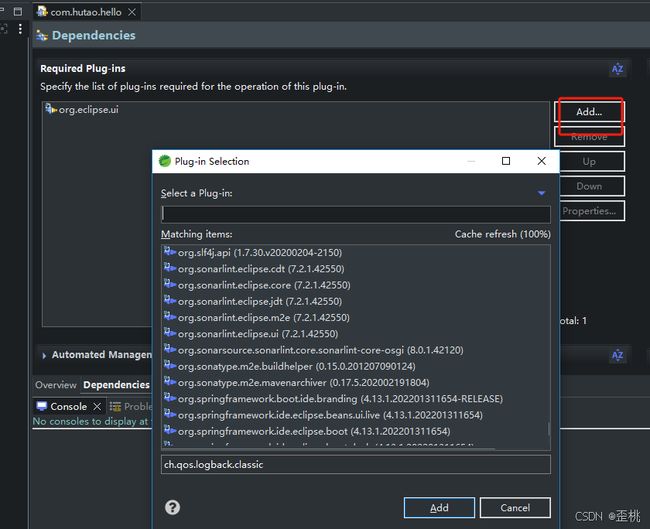
Task: Close the Console view
Action: [x=97, y=407]
